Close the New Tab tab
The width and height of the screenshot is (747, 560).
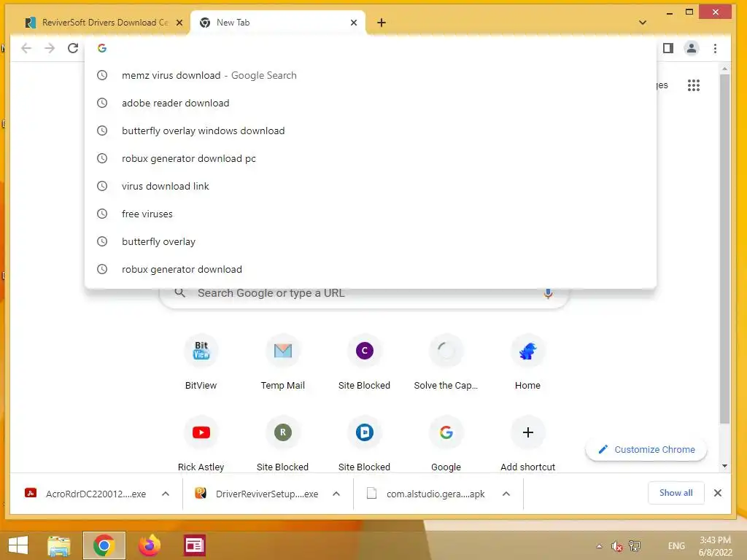354,23
